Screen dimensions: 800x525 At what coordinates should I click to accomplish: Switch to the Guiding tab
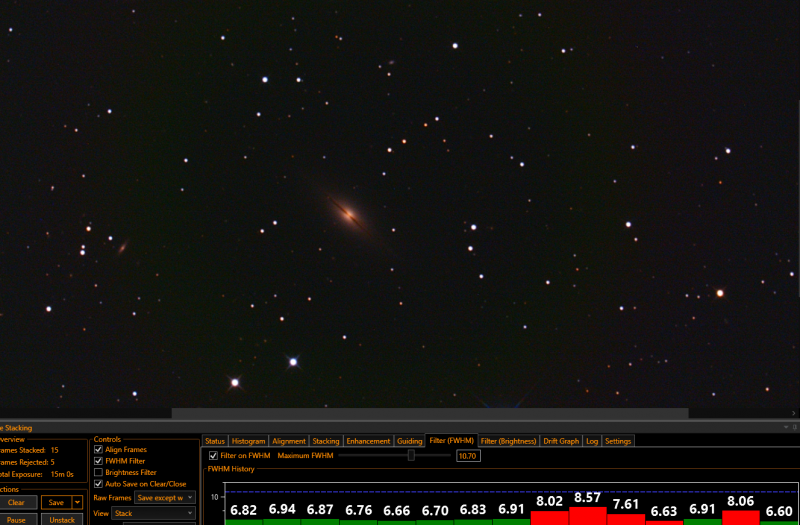click(x=409, y=441)
